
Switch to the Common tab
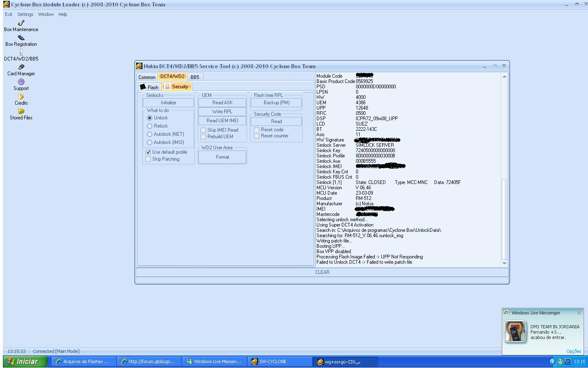point(147,77)
